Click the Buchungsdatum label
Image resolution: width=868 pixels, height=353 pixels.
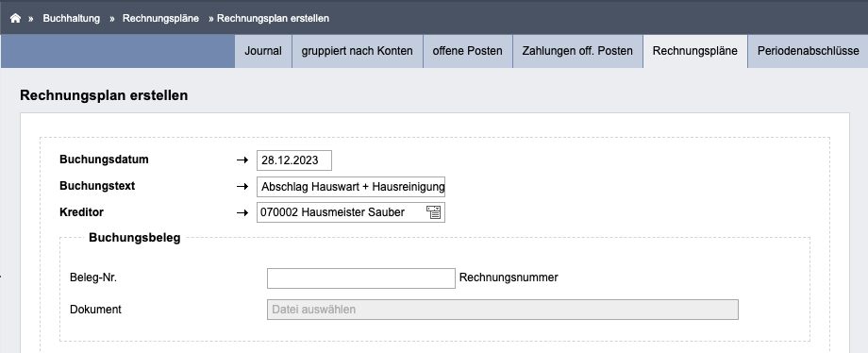click(104, 160)
